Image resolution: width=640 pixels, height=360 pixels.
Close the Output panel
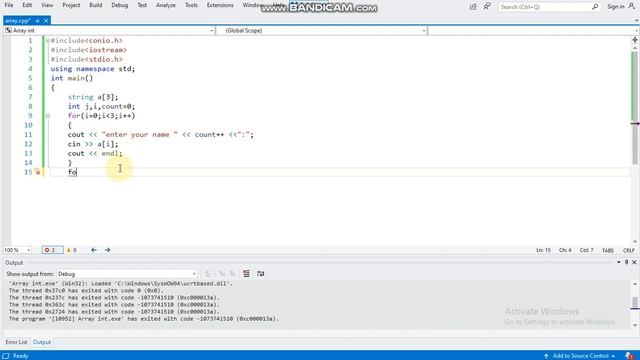(x=634, y=262)
